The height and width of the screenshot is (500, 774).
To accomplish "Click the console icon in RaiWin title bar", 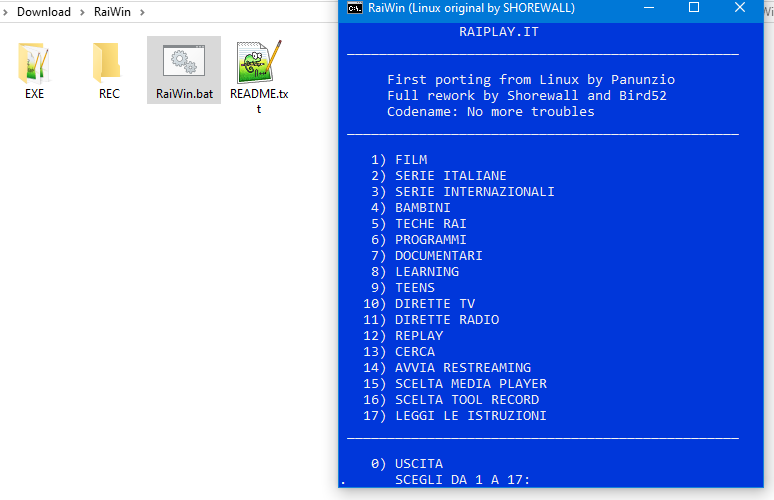I will 354,8.
